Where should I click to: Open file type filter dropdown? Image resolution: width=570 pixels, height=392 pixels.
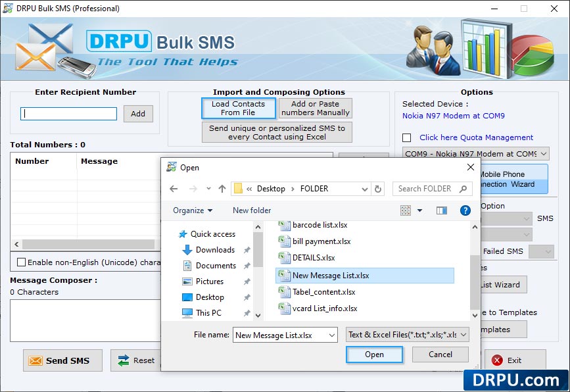point(407,335)
